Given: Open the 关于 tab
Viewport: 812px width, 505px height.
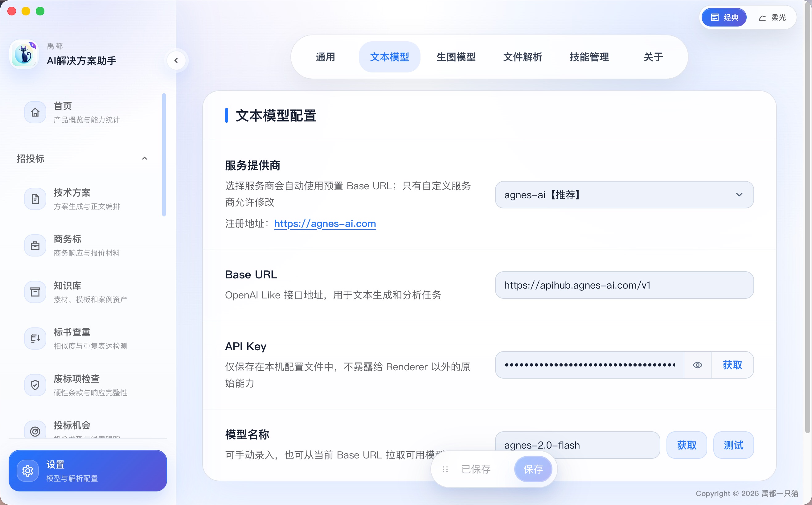Looking at the screenshot, I should click(653, 57).
